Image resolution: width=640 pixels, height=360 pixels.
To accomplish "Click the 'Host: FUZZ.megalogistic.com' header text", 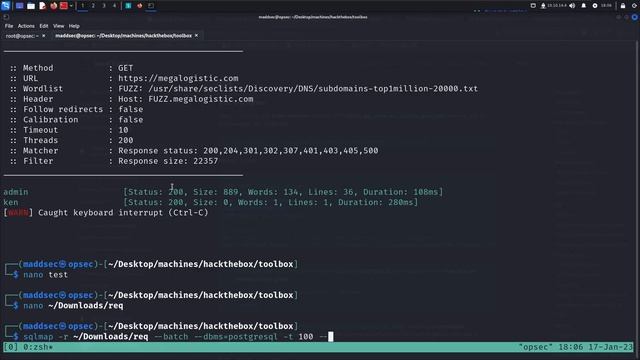I will (x=186, y=99).
